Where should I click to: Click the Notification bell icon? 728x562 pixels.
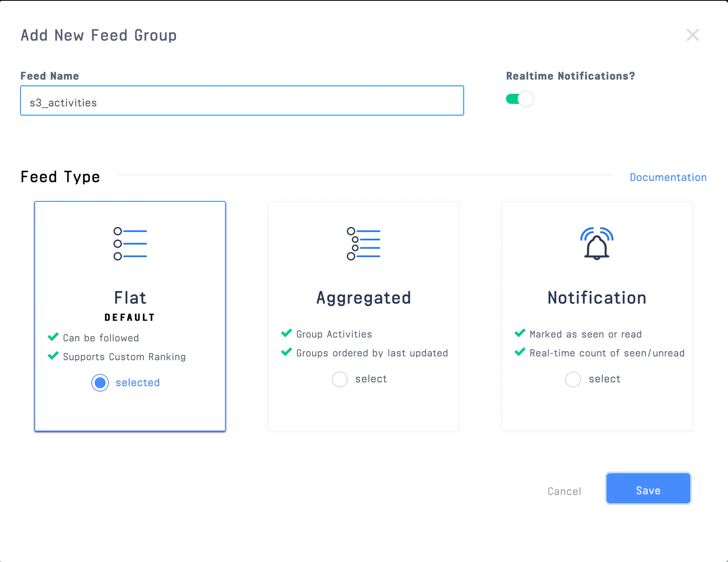(x=597, y=243)
